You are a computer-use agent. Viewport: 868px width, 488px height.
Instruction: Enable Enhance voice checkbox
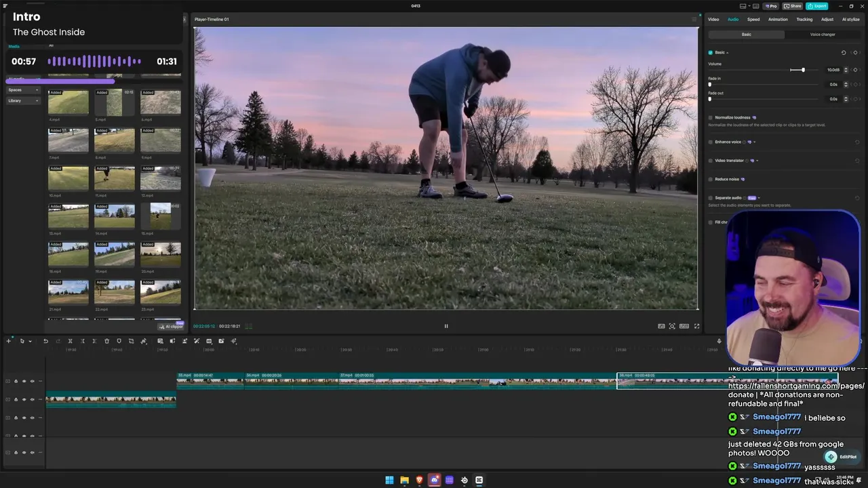coord(711,142)
